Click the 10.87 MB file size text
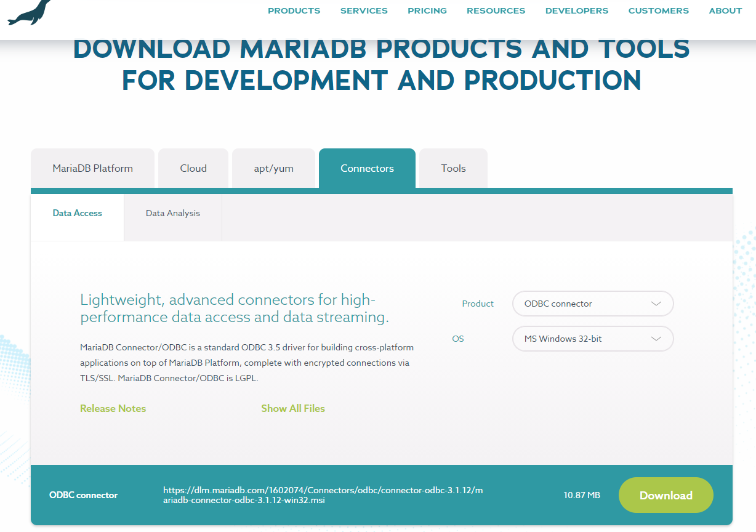This screenshot has height=532, width=756. (582, 495)
